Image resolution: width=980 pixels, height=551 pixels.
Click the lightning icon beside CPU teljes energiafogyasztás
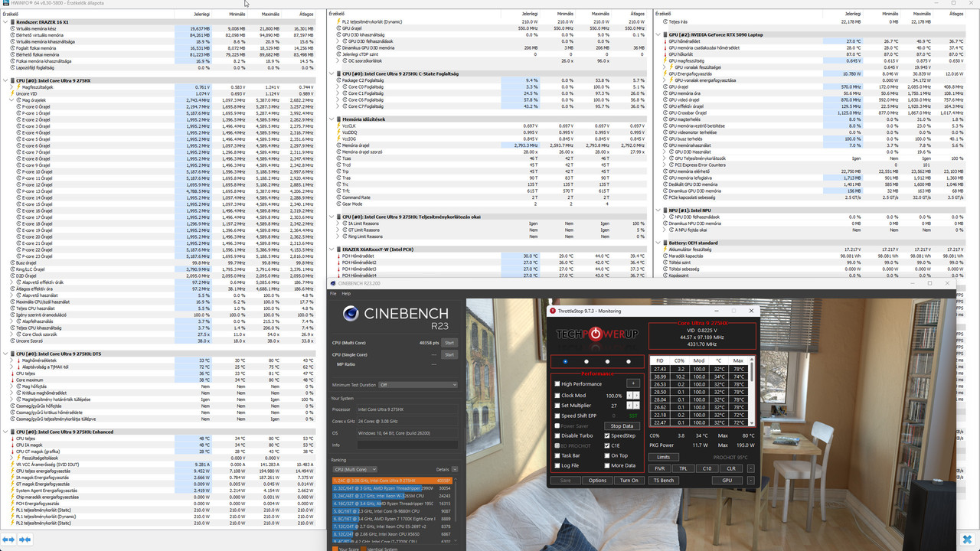pyautogui.click(x=12, y=471)
